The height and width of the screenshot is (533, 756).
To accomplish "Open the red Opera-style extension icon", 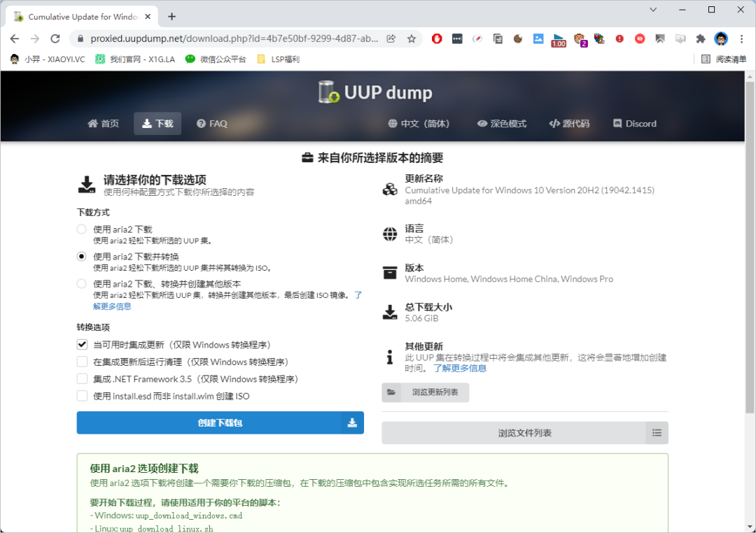I will point(437,38).
